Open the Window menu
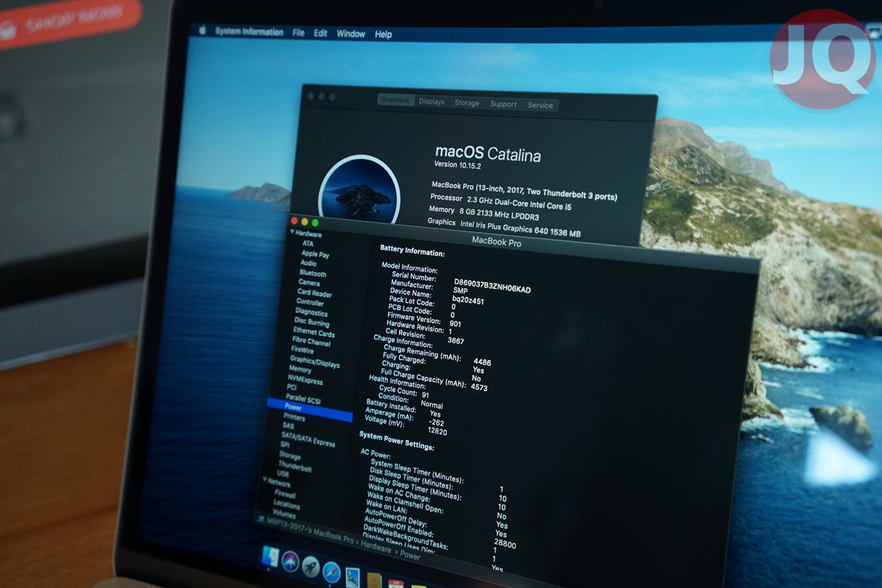 coord(351,34)
